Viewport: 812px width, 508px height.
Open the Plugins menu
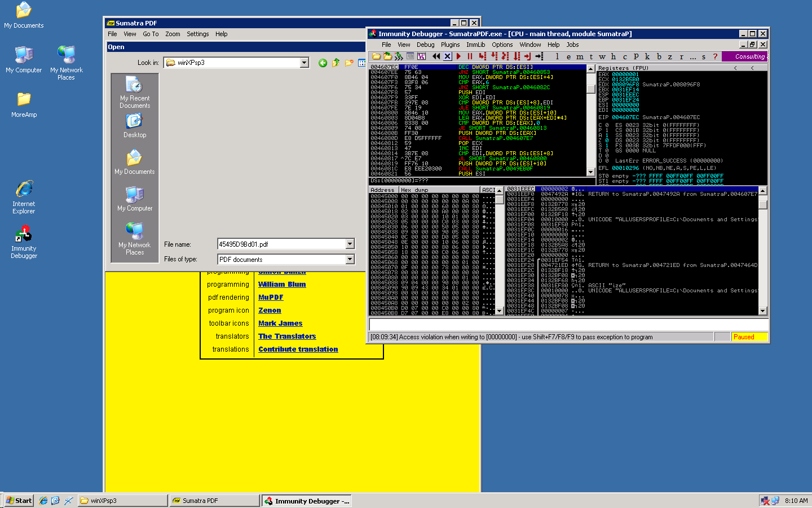pyautogui.click(x=450, y=45)
